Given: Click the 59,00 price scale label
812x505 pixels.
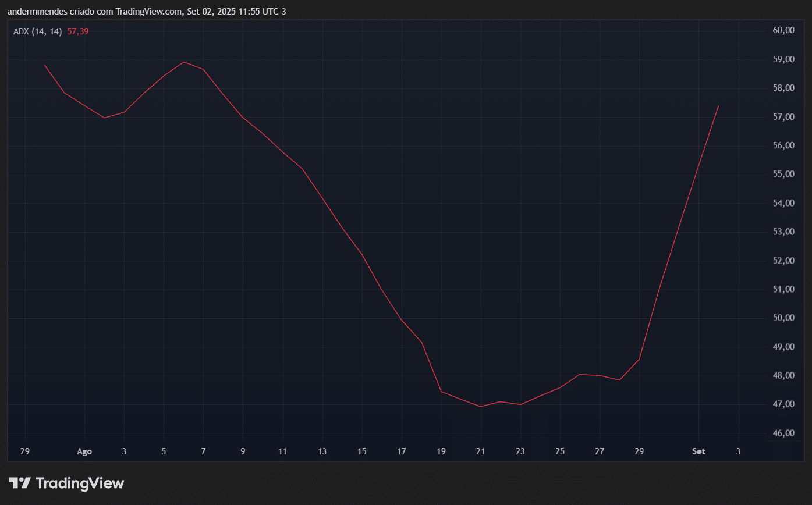Looking at the screenshot, I should coord(783,59).
